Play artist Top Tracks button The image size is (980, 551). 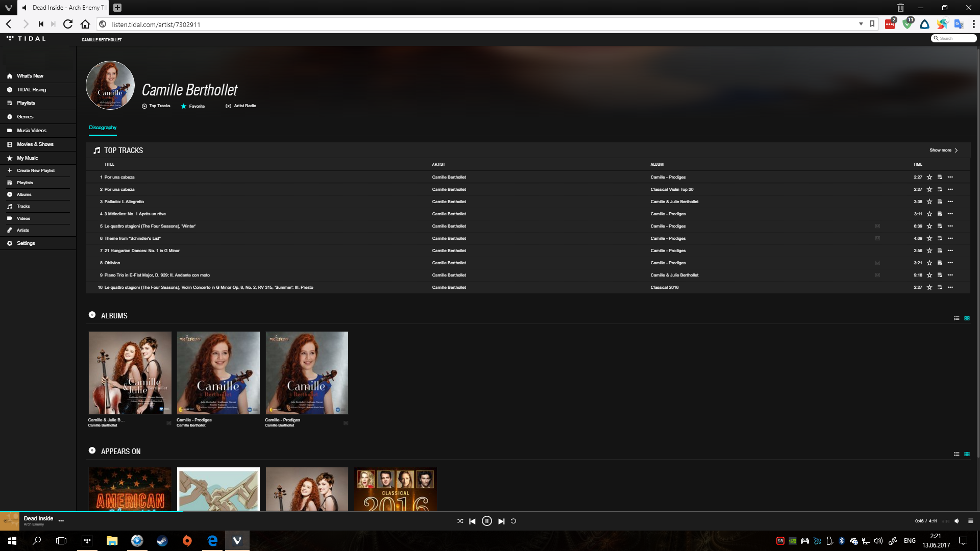point(156,106)
